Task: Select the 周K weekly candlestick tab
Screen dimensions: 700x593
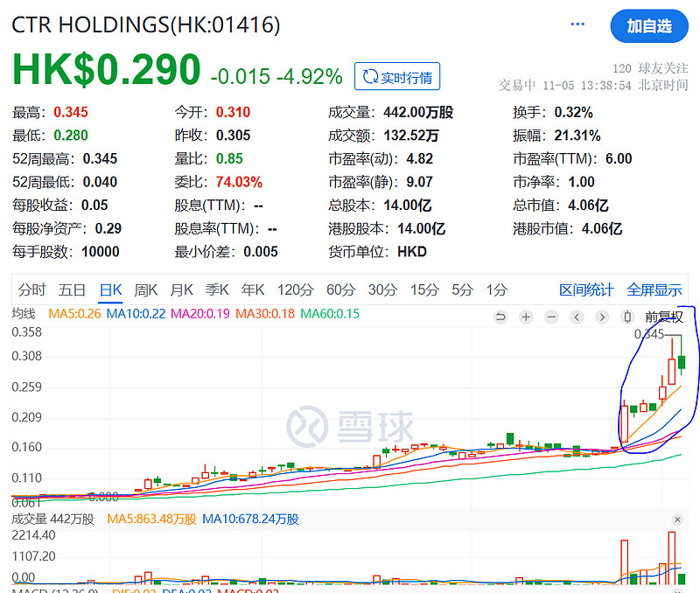Action: click(x=145, y=290)
